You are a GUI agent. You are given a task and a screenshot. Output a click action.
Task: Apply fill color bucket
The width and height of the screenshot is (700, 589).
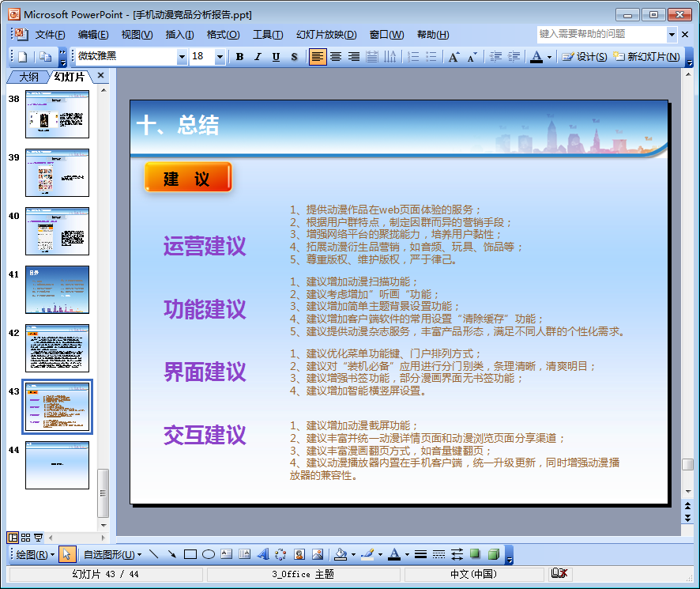[341, 554]
